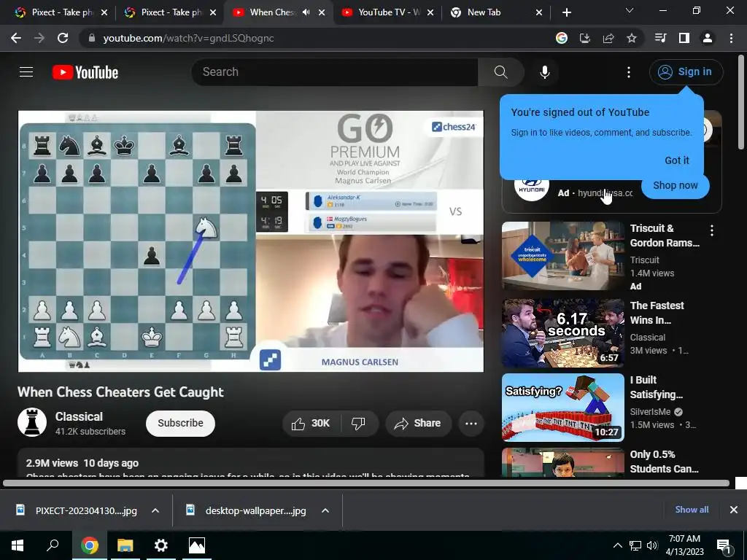Viewport: 747px width, 560px height.
Task: Open Triscuit ad video options menu
Action: [x=712, y=231]
